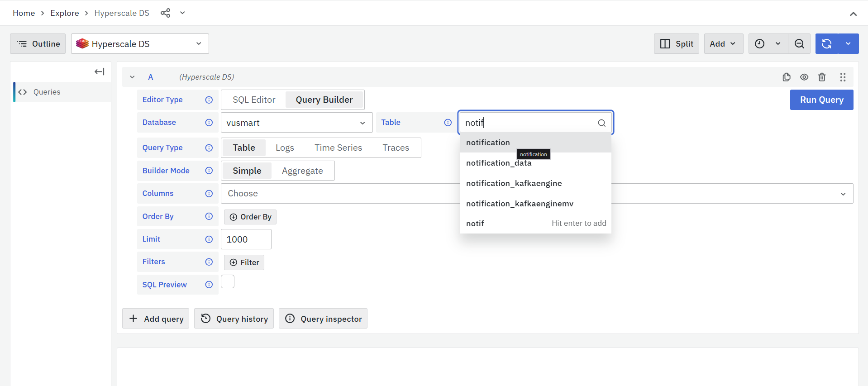Click the drag handle for query A
This screenshot has width=868, height=386.
click(x=843, y=77)
